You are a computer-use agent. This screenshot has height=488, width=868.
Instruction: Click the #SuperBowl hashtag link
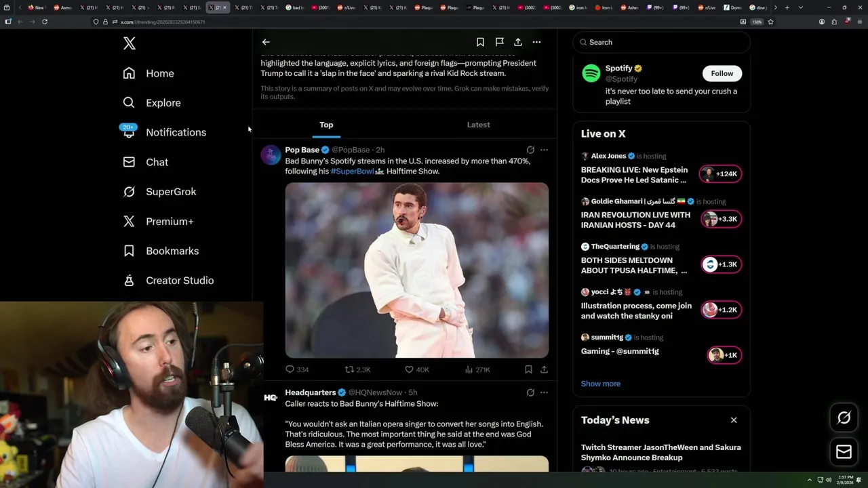tap(353, 171)
